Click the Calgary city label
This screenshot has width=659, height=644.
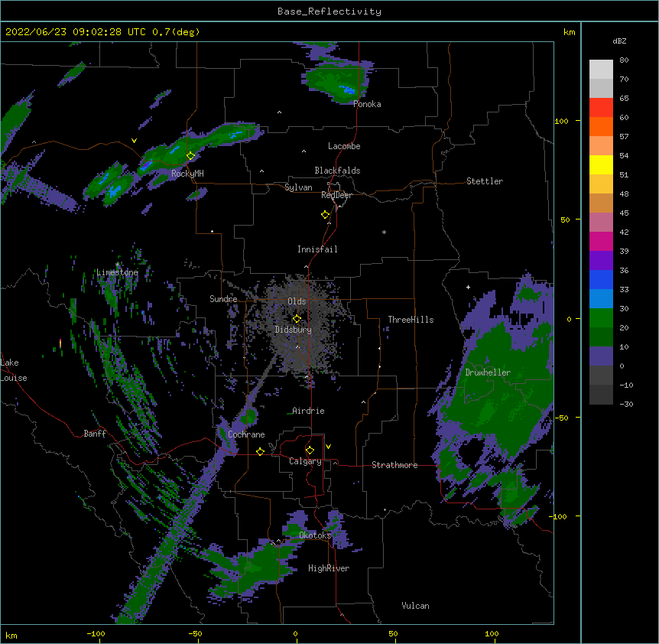pyautogui.click(x=305, y=461)
